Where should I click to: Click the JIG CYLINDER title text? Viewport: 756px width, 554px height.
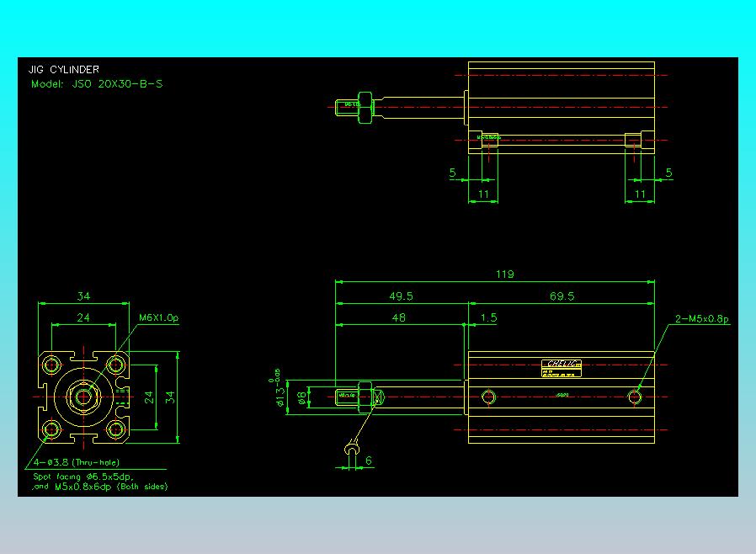click(x=64, y=69)
